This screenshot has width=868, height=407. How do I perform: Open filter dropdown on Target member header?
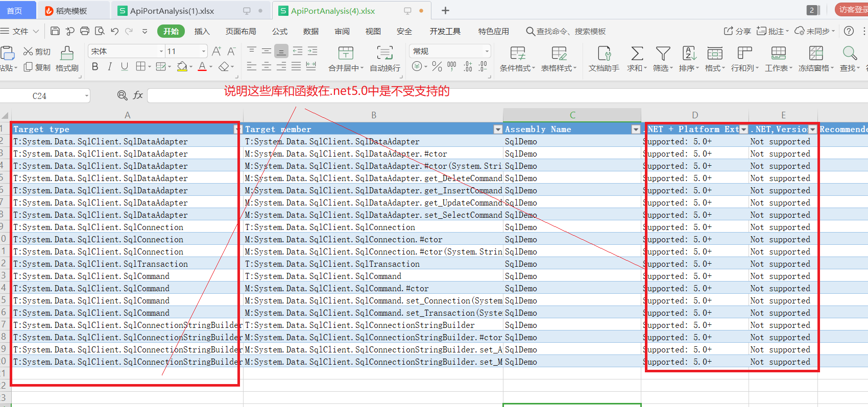click(x=498, y=130)
